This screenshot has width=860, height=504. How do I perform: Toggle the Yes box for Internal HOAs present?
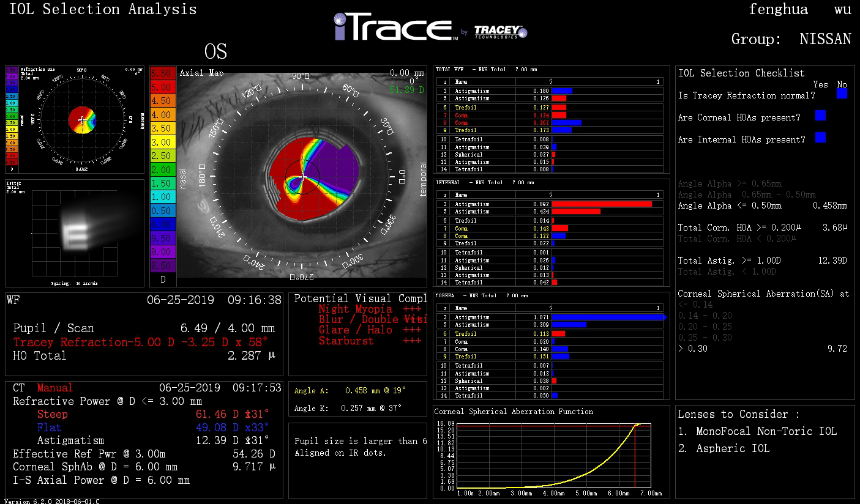(820, 138)
